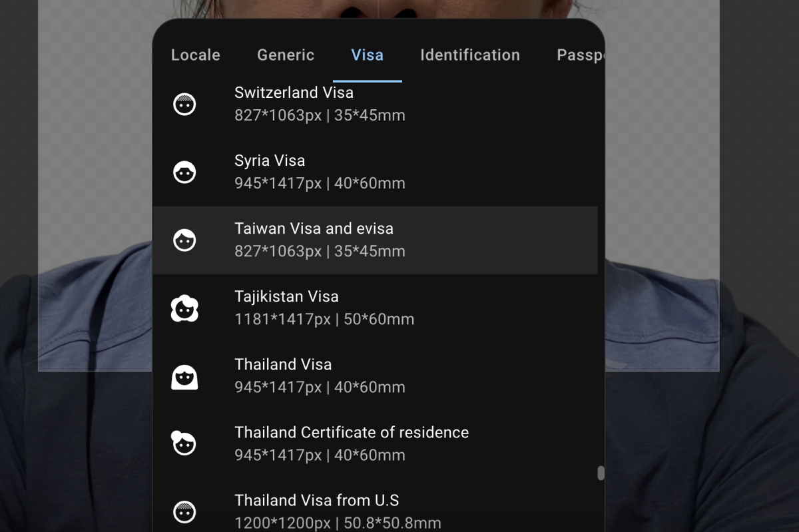The height and width of the screenshot is (532, 799).
Task: Click the Thailand Visa long-hair icon
Action: pyautogui.click(x=184, y=377)
